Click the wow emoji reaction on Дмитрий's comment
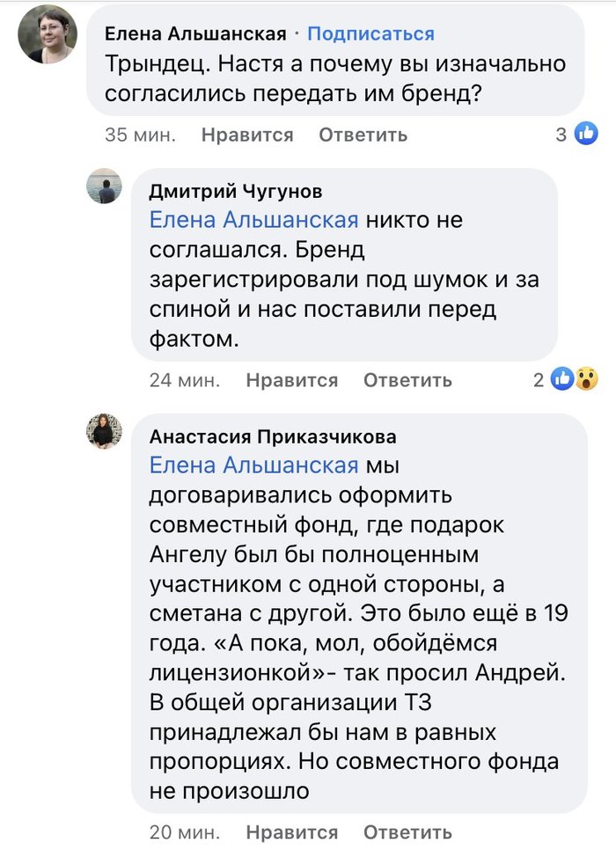 pyautogui.click(x=585, y=379)
